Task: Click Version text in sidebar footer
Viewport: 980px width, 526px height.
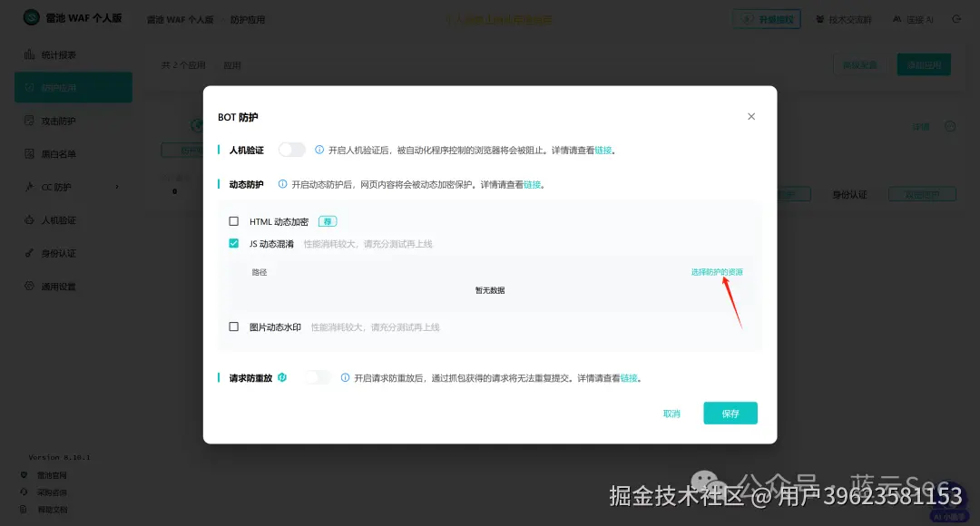Action: pos(59,457)
